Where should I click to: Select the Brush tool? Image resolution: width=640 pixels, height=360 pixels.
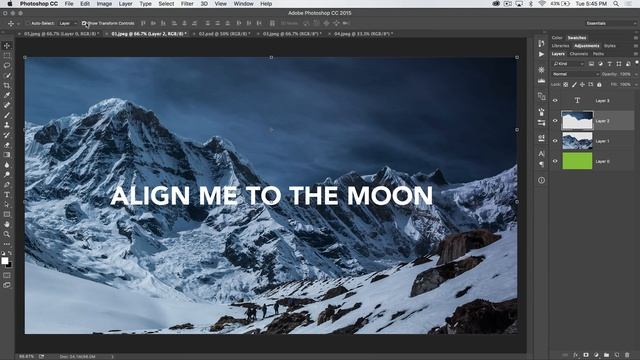(7, 115)
